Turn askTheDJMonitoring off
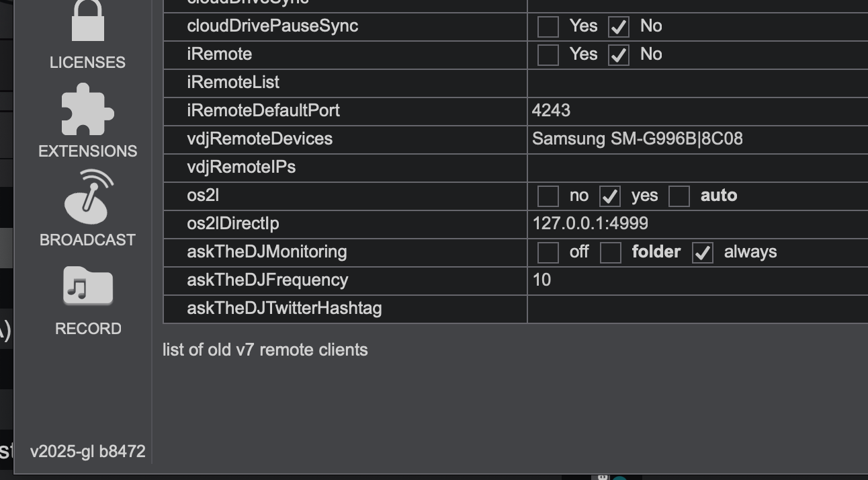Viewport: 868px width, 480px height. pos(548,252)
